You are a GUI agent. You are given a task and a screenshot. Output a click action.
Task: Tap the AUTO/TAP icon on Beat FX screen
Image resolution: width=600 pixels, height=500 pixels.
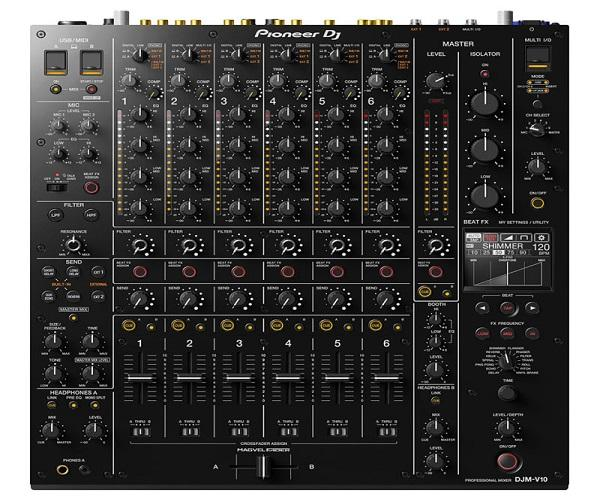click(x=473, y=238)
